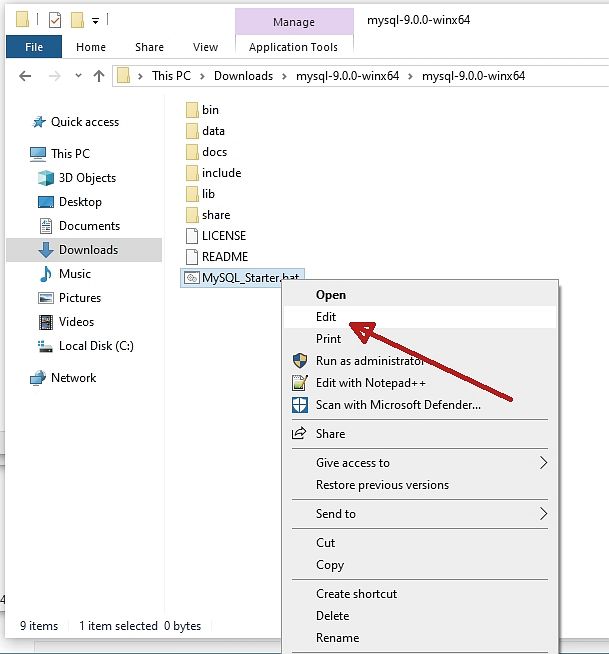Select Scan with Microsoft Defender

coord(420,405)
